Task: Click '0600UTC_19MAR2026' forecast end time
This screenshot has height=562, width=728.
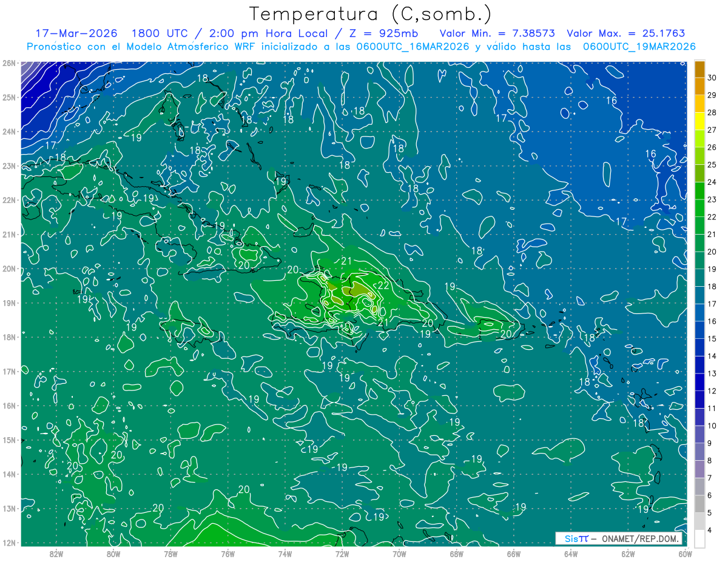Action: tap(639, 47)
